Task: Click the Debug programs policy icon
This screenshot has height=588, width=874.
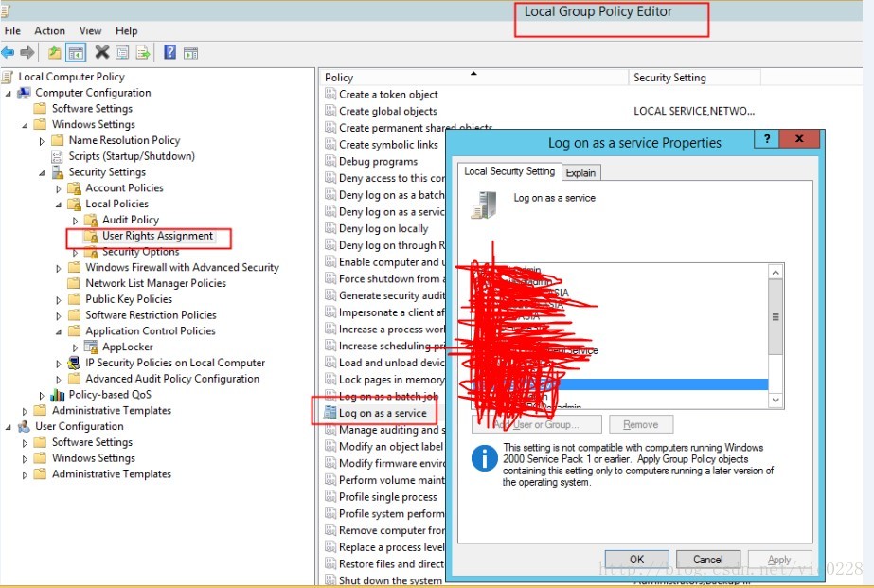Action: 330,161
